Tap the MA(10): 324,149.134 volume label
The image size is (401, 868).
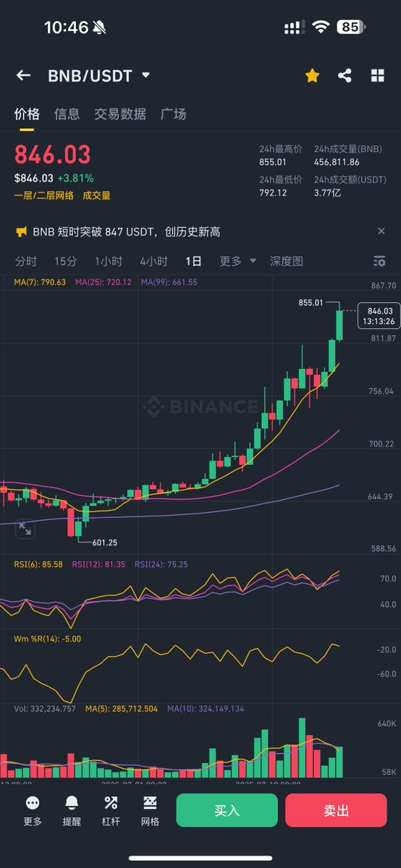pyautogui.click(x=206, y=709)
